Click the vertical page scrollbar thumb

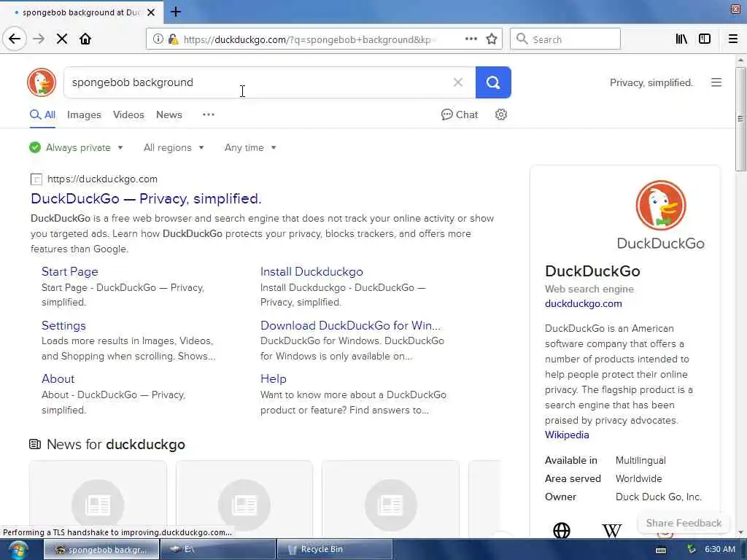pyautogui.click(x=740, y=119)
